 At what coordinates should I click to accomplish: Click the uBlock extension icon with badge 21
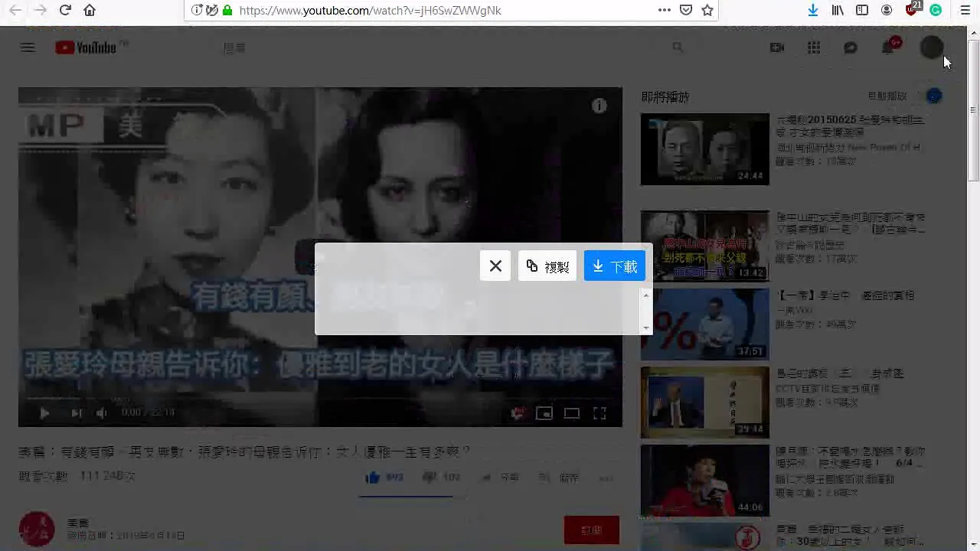[x=912, y=9]
